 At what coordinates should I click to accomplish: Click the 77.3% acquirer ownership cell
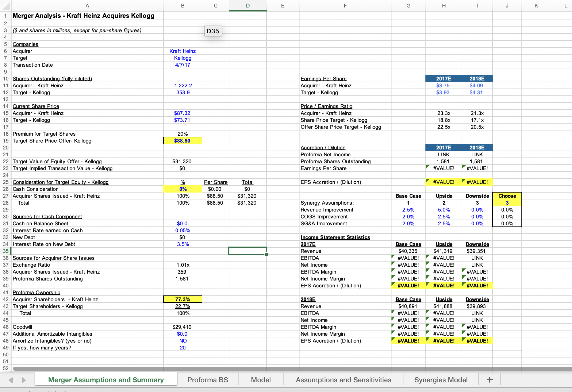tap(183, 299)
